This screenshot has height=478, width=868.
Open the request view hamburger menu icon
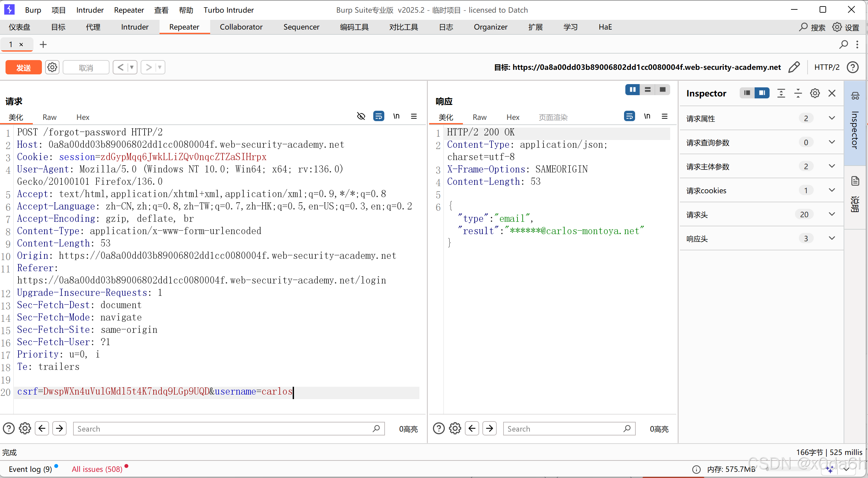coord(414,116)
